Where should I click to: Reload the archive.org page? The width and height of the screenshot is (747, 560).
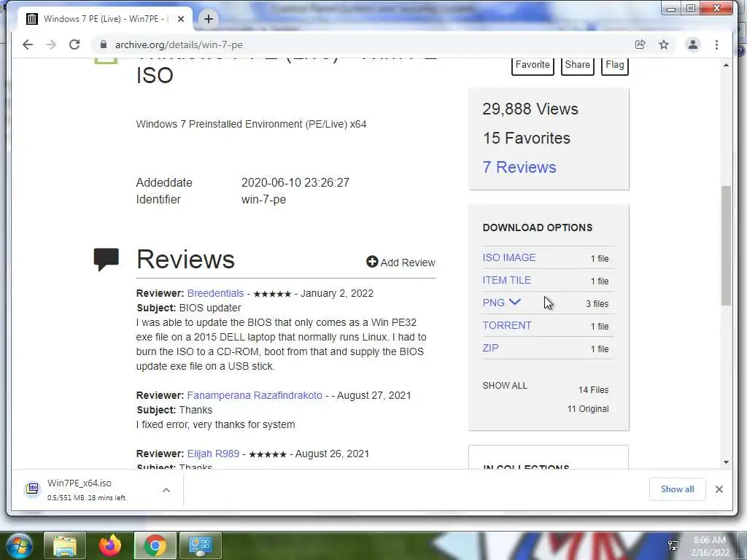(74, 44)
